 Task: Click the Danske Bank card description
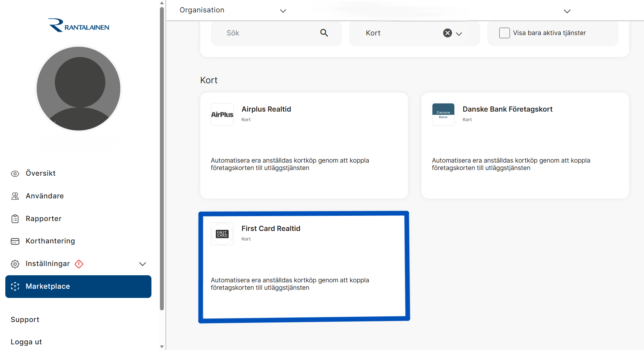(511, 164)
